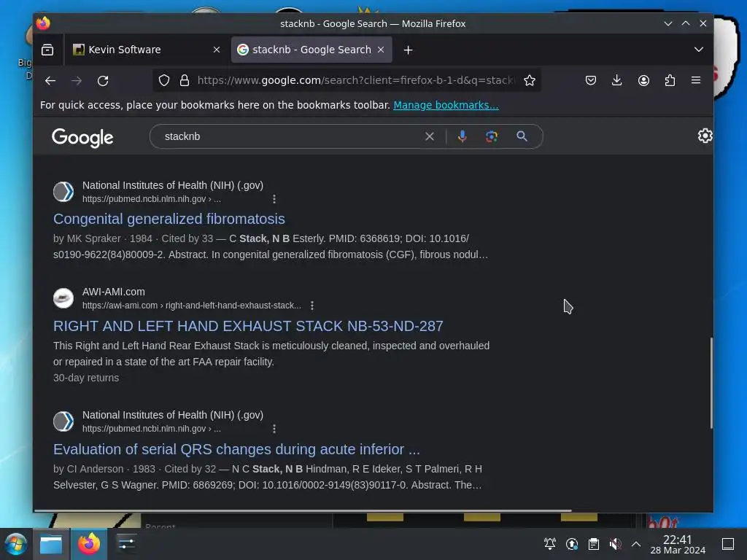Screen dimensions: 747x560
Task: Show site security padlock info
Action: [x=185, y=80]
